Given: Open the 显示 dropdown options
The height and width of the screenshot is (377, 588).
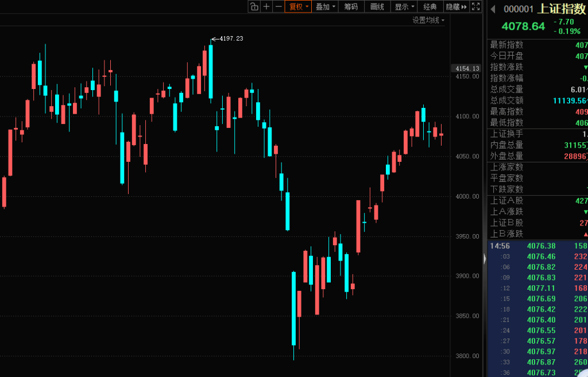Looking at the screenshot, I should pyautogui.click(x=404, y=7).
